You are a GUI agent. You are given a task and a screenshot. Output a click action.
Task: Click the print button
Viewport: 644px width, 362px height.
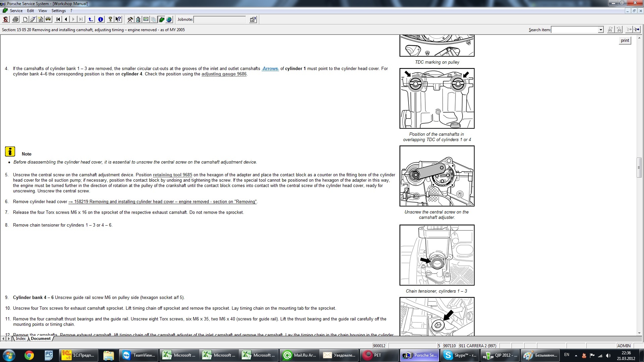(x=625, y=41)
